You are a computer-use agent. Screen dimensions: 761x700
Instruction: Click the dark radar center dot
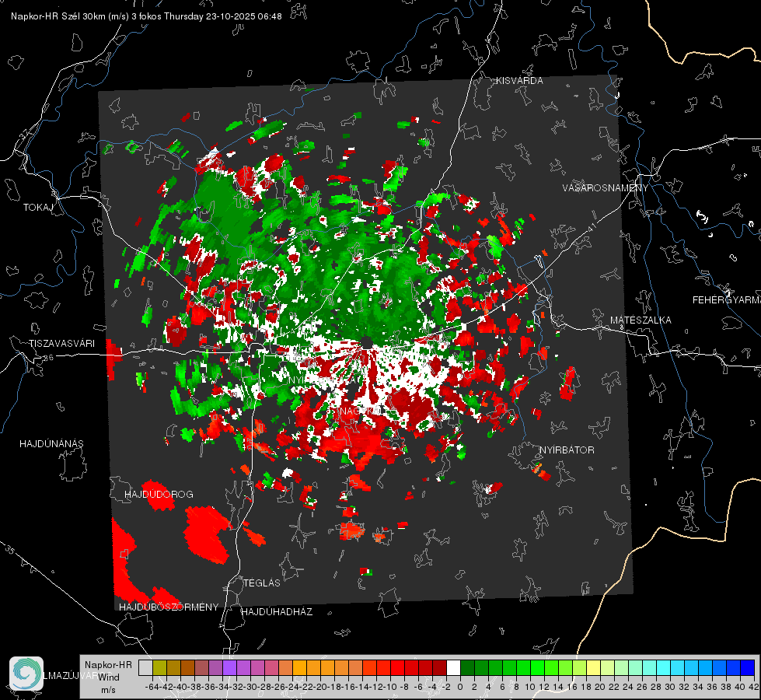point(366,343)
